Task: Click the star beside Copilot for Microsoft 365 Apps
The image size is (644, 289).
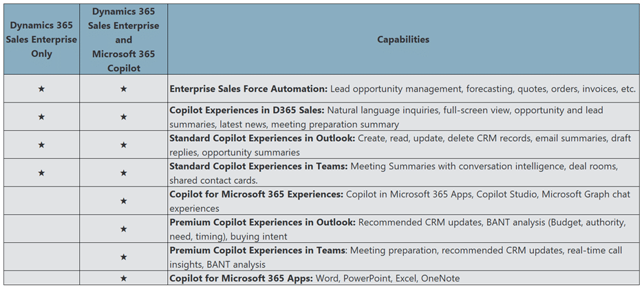Action: tap(123, 279)
